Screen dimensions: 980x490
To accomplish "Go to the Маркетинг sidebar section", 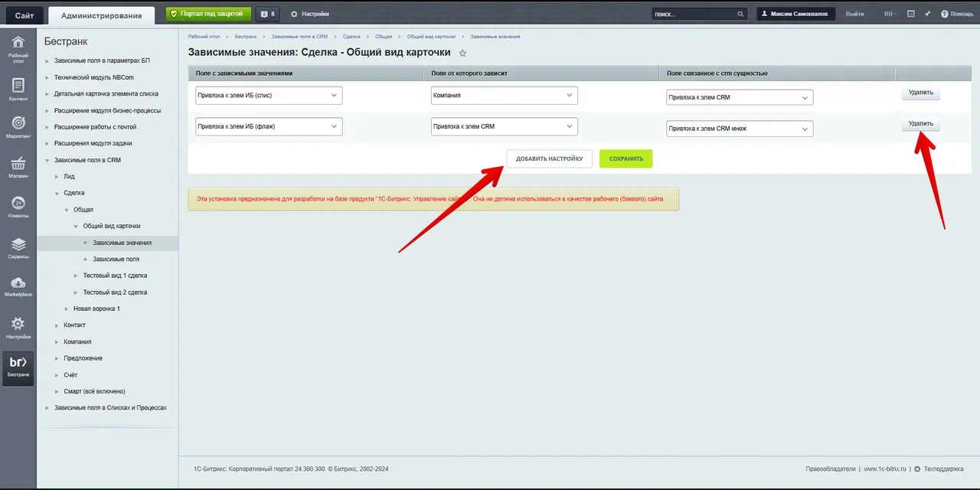I will click(18, 127).
